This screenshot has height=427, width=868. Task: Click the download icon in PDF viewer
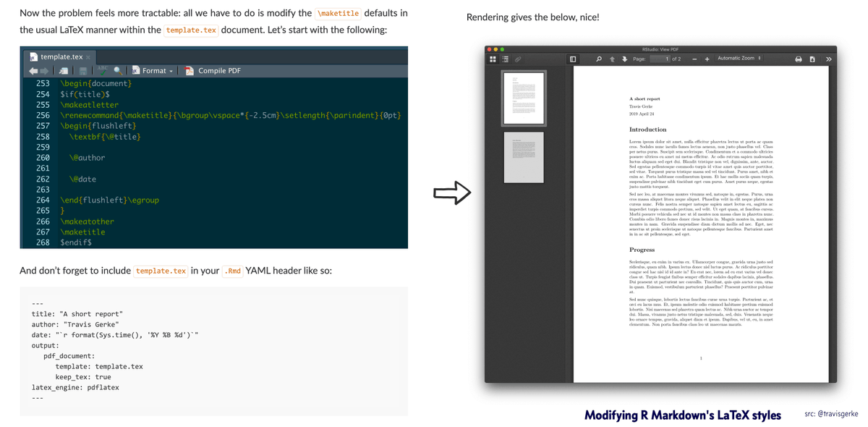[x=812, y=59]
